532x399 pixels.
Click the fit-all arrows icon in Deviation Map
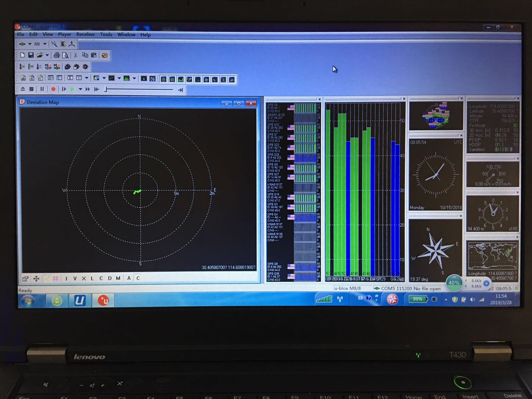tap(36, 279)
